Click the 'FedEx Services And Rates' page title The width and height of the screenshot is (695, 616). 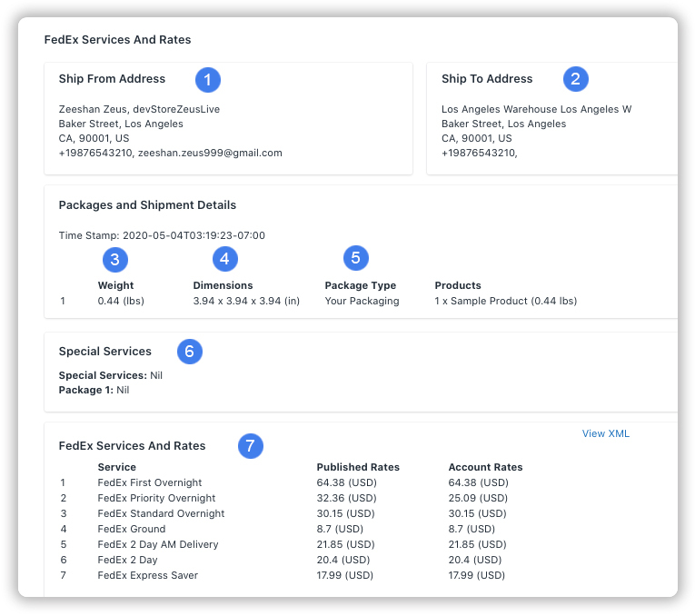(117, 39)
